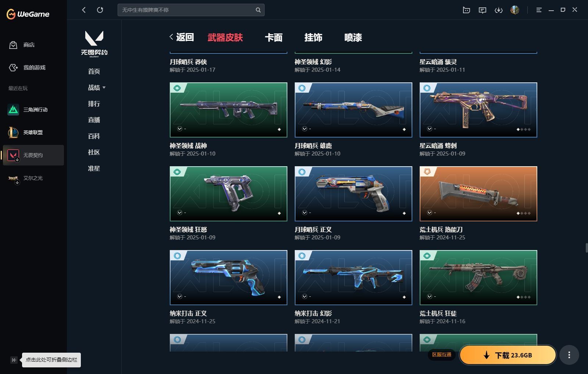Select the 荒土机兵 热能刀 skin thumbnail
Image resolution: width=588 pixels, height=374 pixels.
[478, 194]
